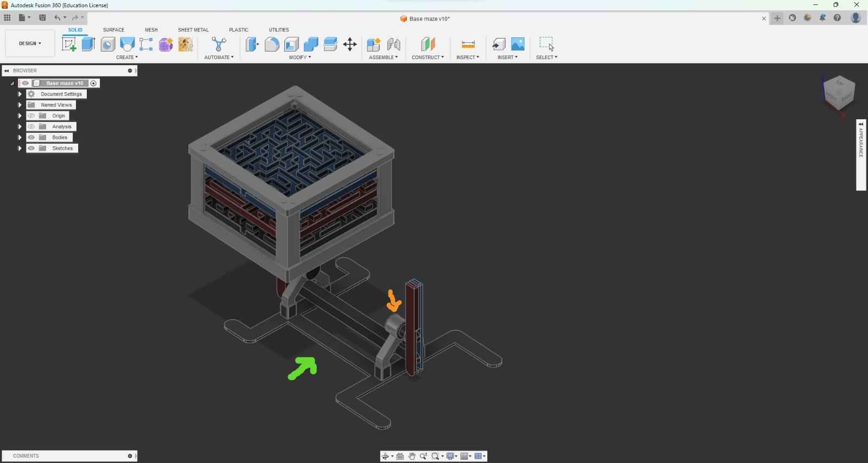The height and width of the screenshot is (463, 868).
Task: Click the Offset Plane construct icon
Action: (x=427, y=44)
